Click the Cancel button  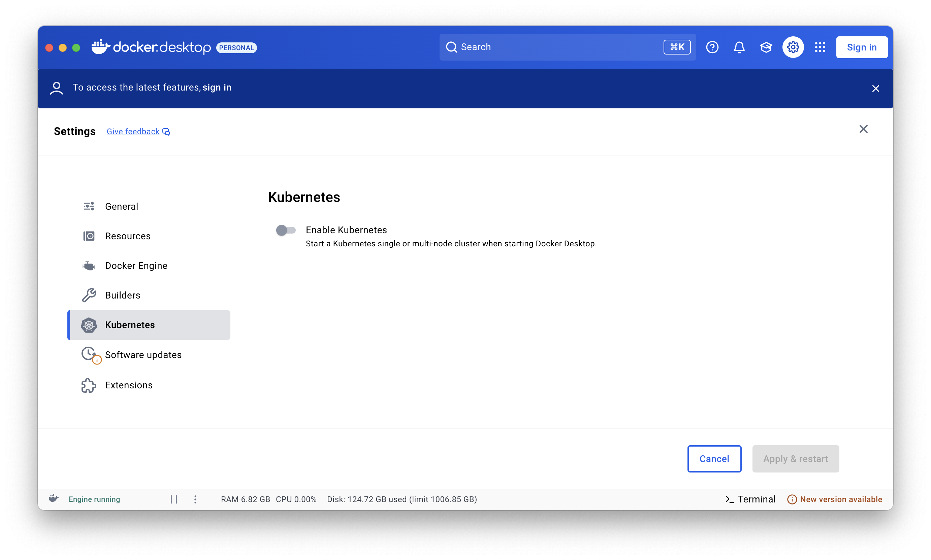(714, 458)
